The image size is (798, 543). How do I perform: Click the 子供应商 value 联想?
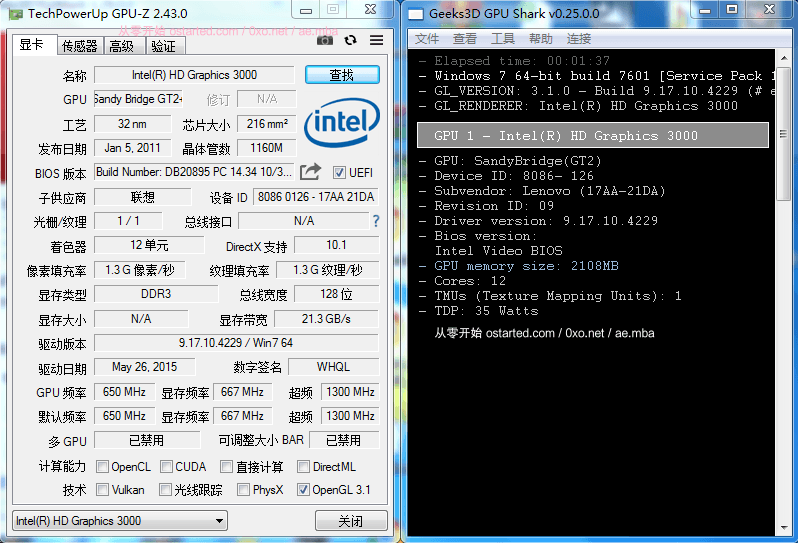142,197
